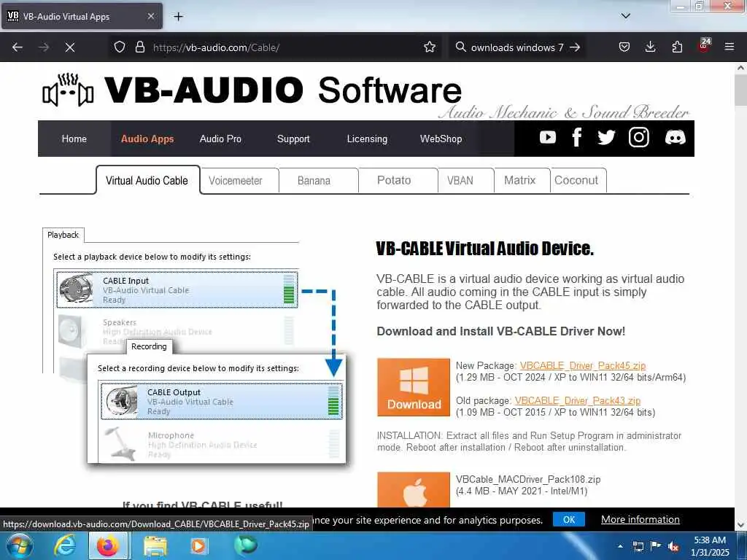Screen dimensions: 747x560
Task: Open the Audio Apps menu item
Action: 147,139
